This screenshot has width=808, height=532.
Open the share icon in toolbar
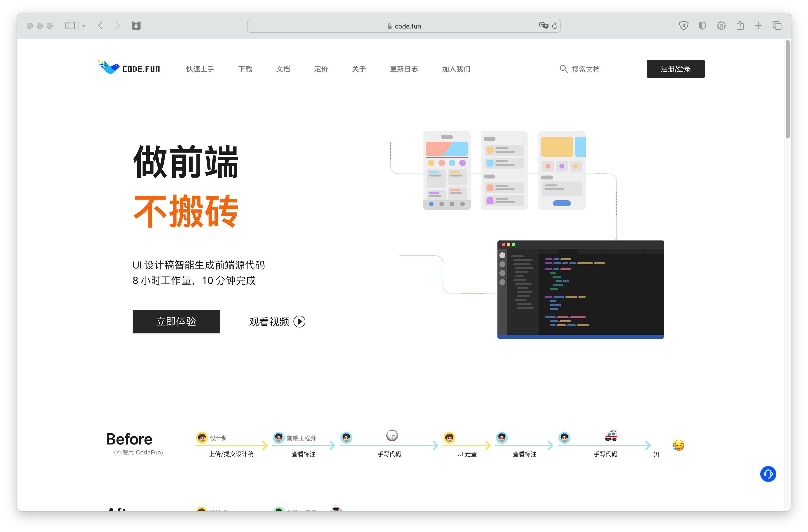740,26
